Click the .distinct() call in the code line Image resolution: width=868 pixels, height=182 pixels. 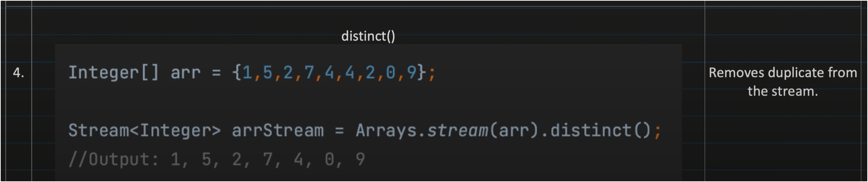(595, 130)
